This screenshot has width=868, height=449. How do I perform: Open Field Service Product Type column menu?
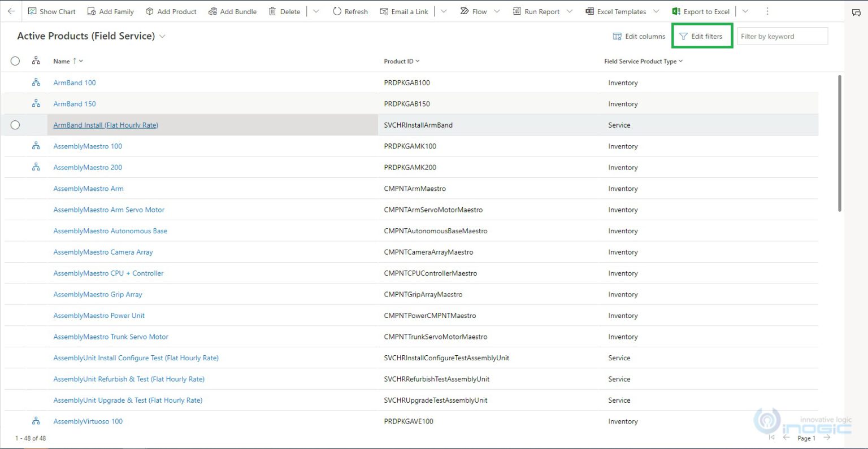pyautogui.click(x=680, y=61)
